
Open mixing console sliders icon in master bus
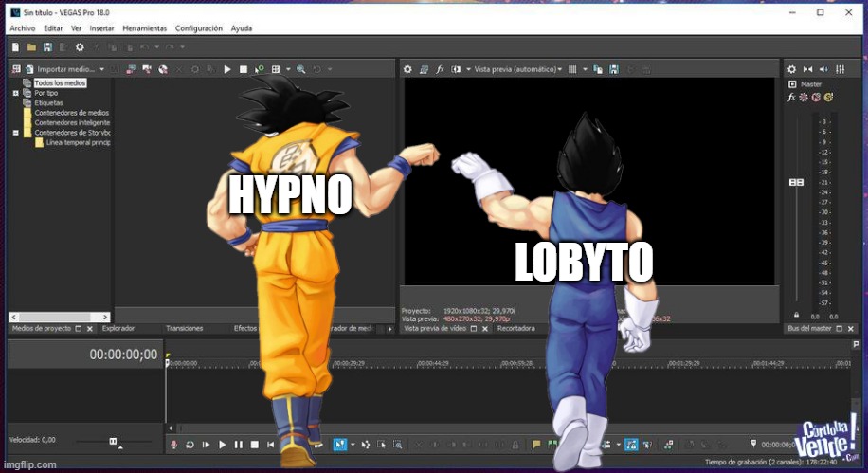point(841,69)
